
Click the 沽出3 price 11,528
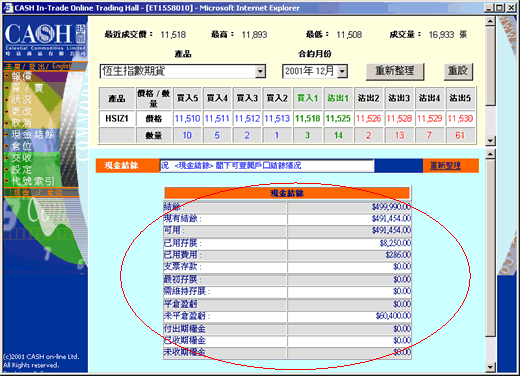coord(399,118)
